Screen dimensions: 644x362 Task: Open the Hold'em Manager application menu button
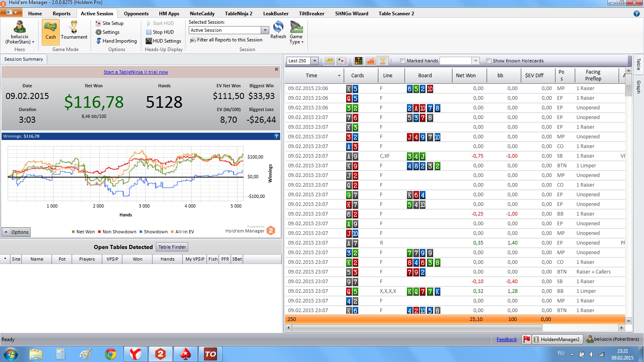tap(11, 12)
